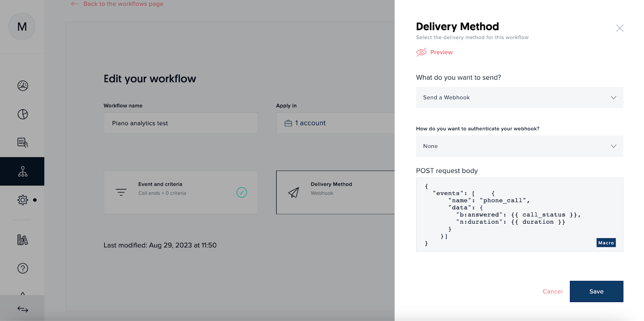644x321 pixels.
Task: Select the workflows hierarchy icon
Action: coord(23,172)
